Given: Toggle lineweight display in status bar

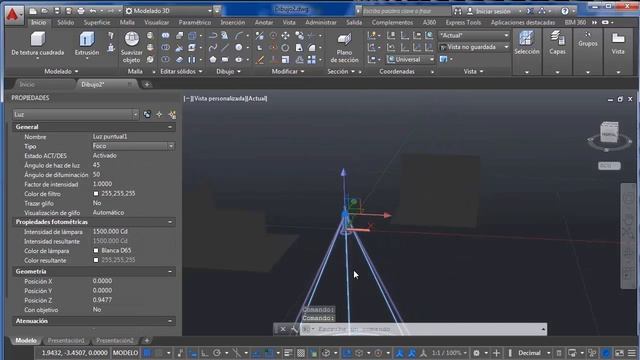Looking at the screenshot, I should (x=288, y=353).
